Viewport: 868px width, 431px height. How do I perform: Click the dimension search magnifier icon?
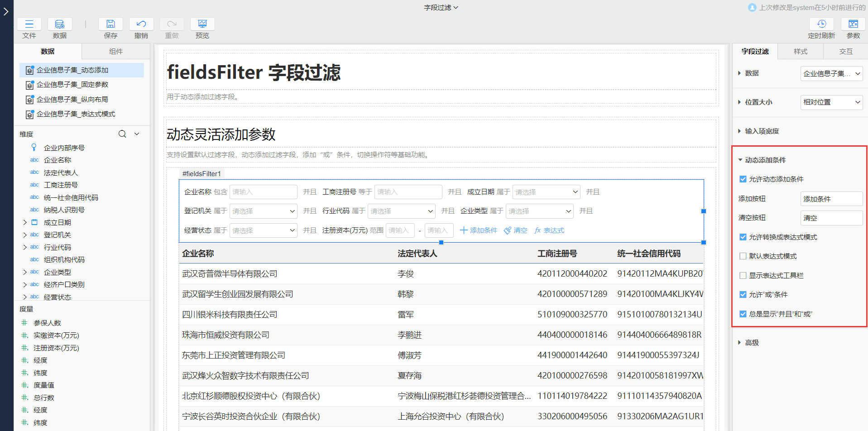tap(122, 134)
